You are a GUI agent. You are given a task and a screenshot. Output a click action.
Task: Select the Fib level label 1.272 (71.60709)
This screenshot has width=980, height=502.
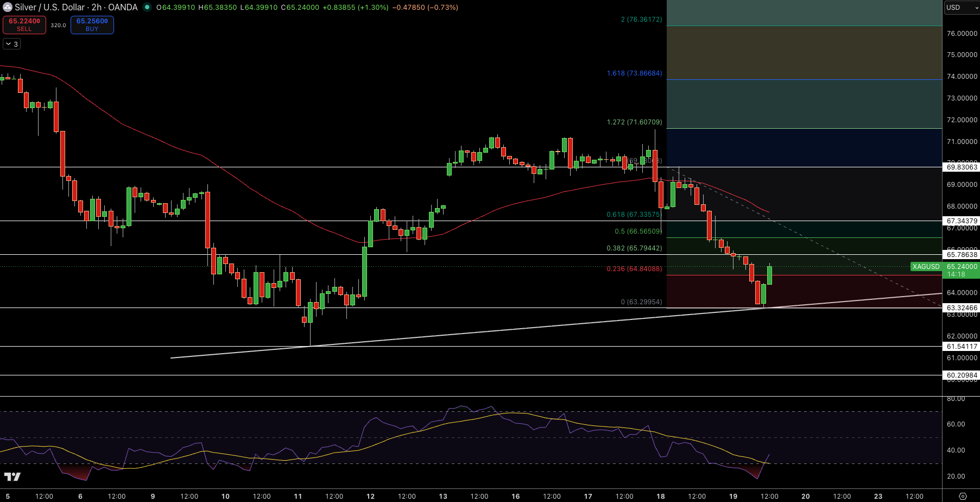click(x=634, y=122)
